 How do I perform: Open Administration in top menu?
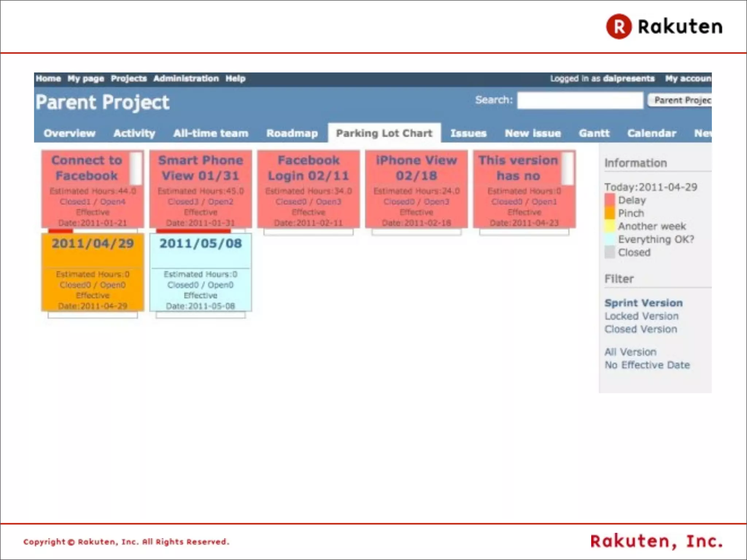pyautogui.click(x=186, y=79)
